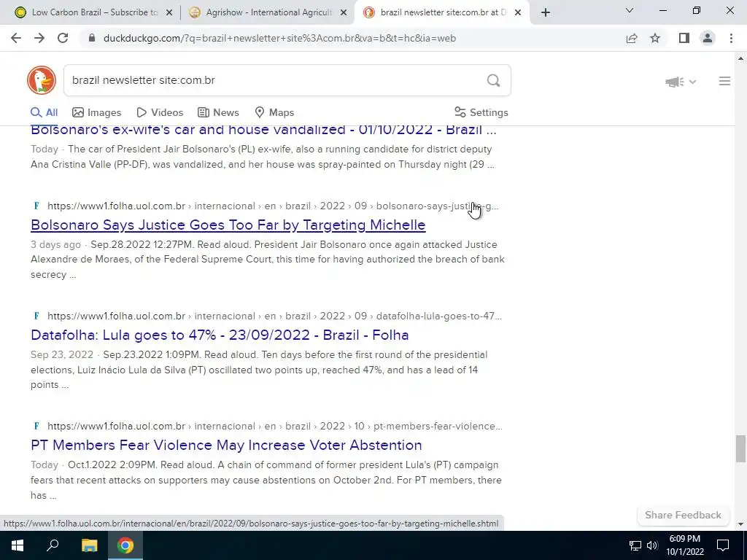Open File Explorer from the taskbar

coord(89,545)
